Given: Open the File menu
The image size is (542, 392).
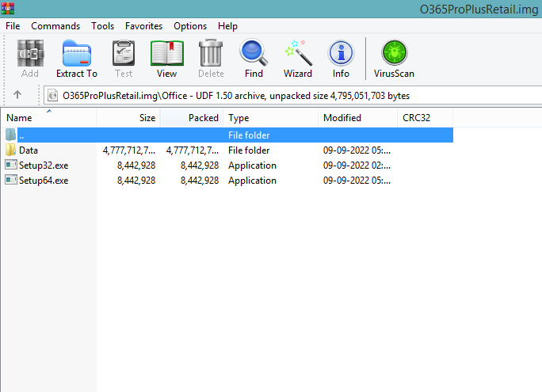Looking at the screenshot, I should (13, 26).
